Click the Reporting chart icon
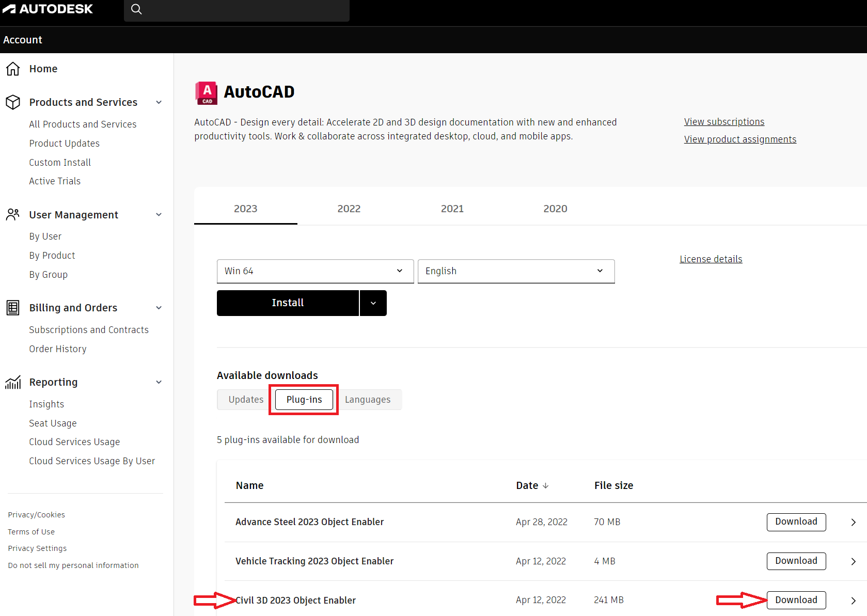867x616 pixels. point(13,382)
